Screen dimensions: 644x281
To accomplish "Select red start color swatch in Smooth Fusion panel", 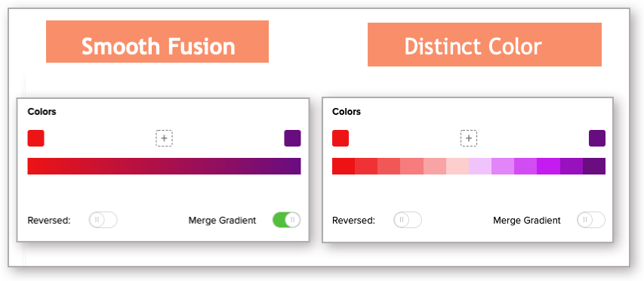I will (x=35, y=138).
